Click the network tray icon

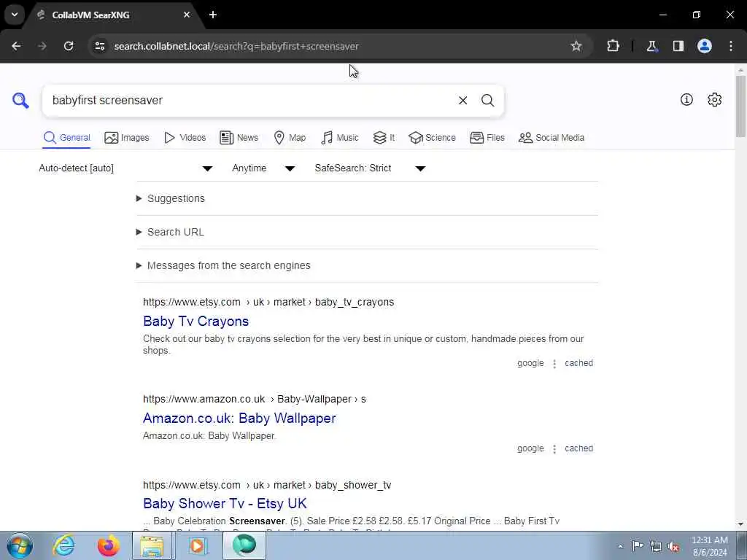(656, 546)
